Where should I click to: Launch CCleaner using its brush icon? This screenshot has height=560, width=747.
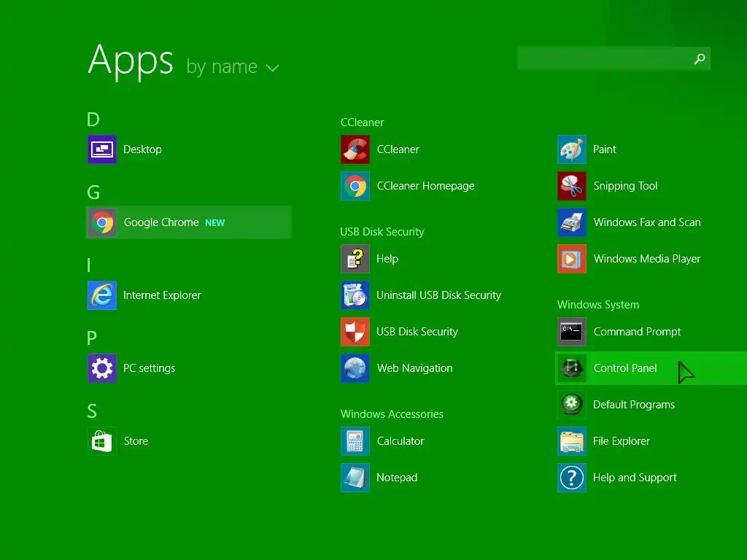355,149
